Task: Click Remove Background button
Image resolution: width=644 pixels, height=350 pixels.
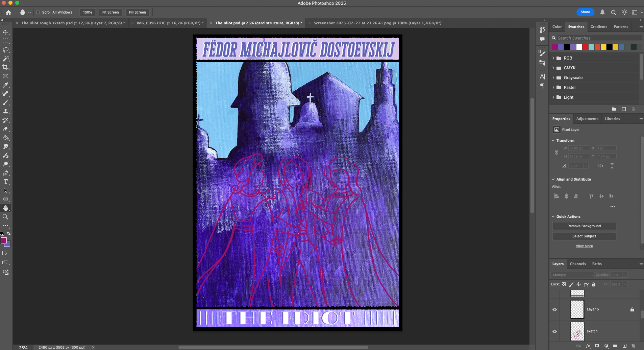Action: 584,226
